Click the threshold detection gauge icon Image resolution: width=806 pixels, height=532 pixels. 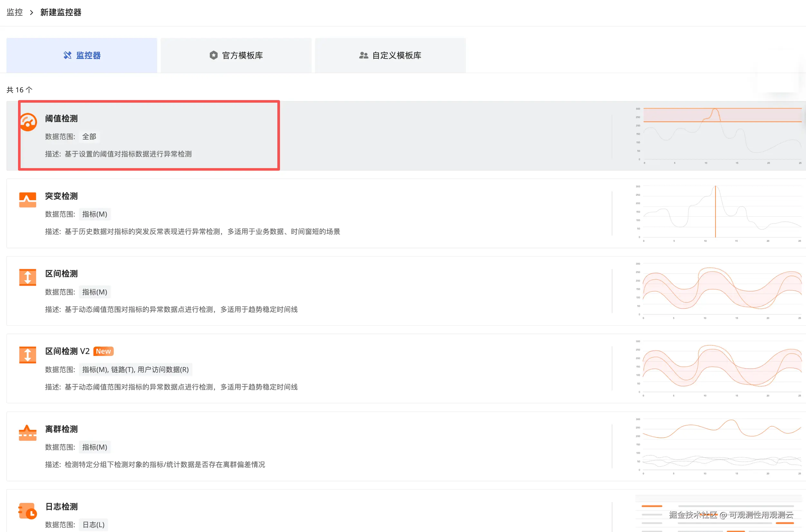point(28,122)
